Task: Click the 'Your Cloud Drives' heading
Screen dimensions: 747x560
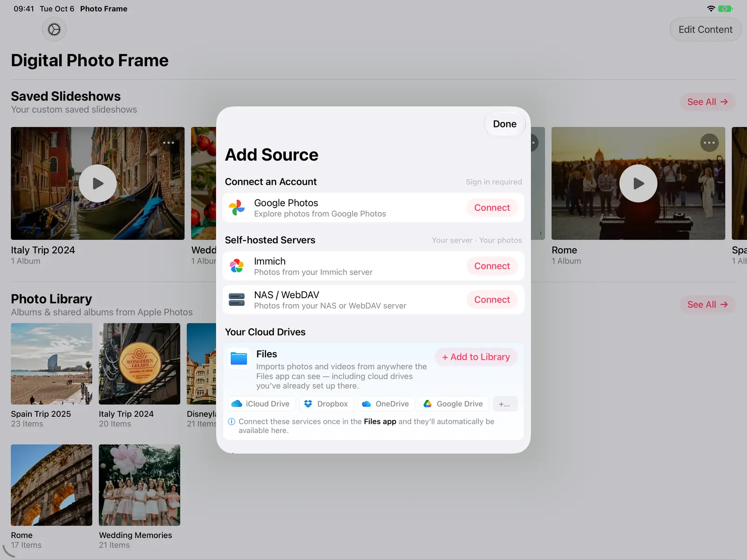Action: (x=265, y=332)
